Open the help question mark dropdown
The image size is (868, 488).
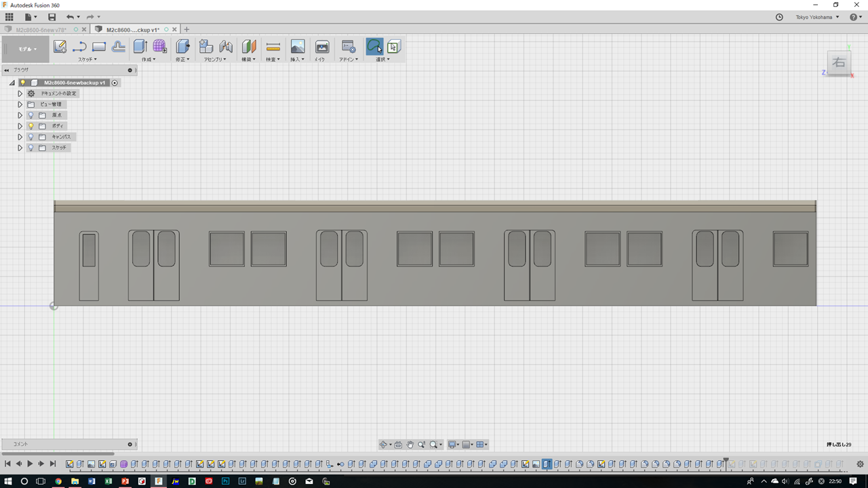tap(854, 17)
